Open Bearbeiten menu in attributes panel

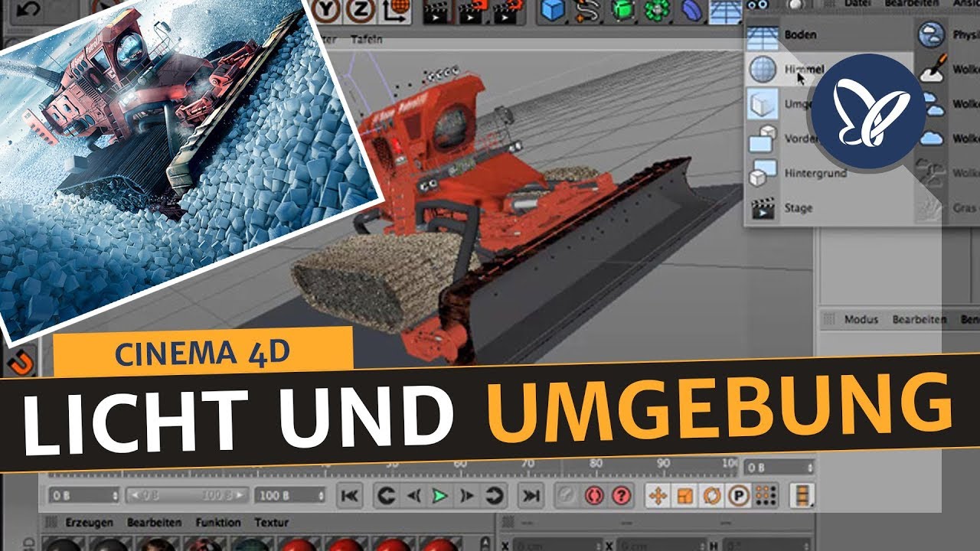click(x=919, y=319)
